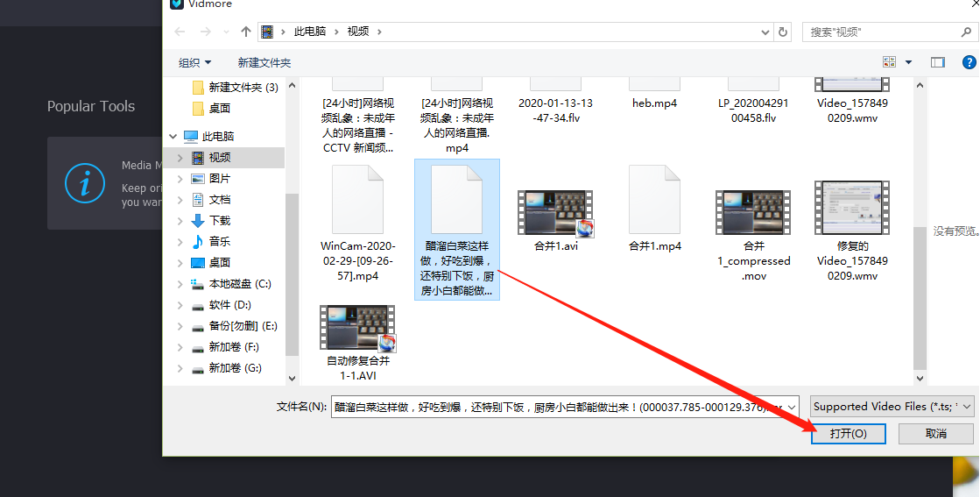
Task: Click 取消 button
Action: coord(935,433)
